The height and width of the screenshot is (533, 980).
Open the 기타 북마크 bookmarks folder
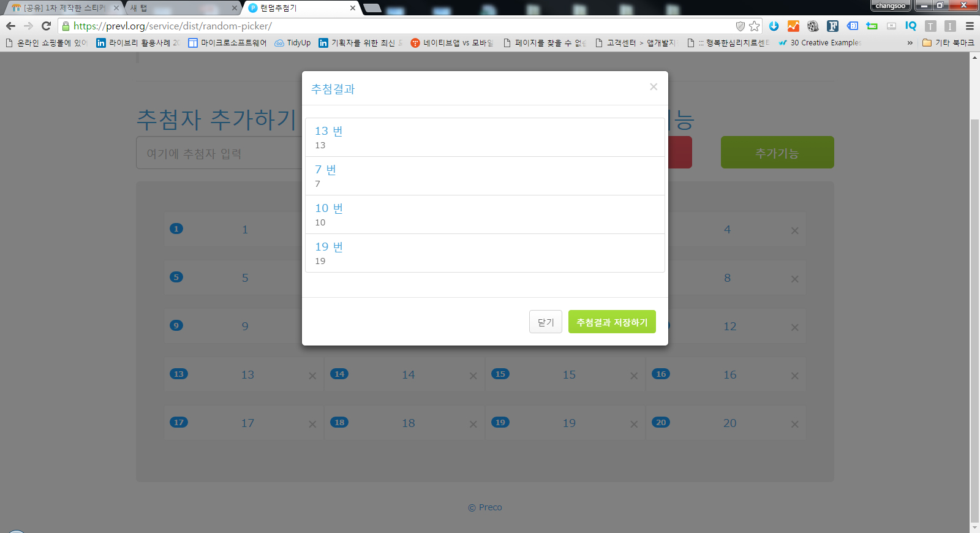coord(948,43)
